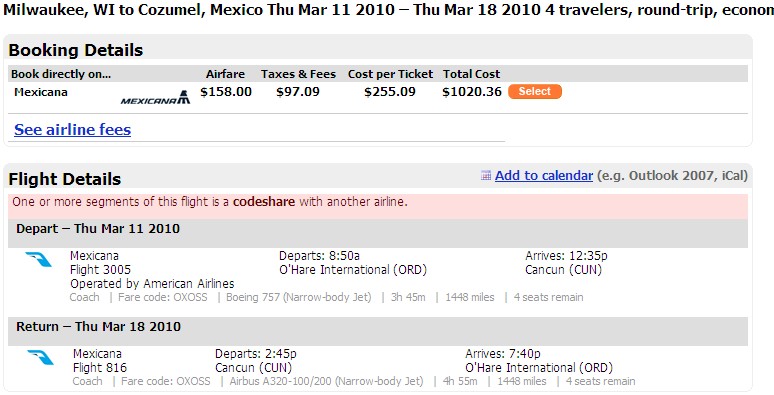
Task: Click the Cost per Ticket column header
Action: coord(390,74)
